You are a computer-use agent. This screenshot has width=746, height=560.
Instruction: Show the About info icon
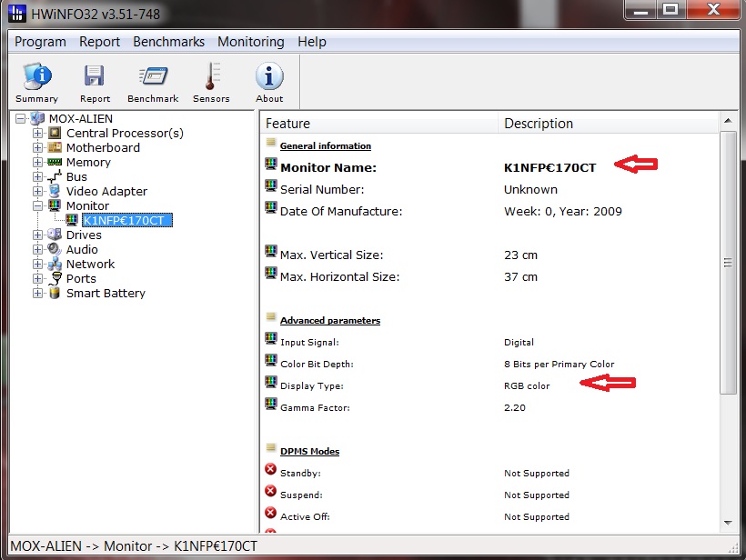[x=269, y=76]
